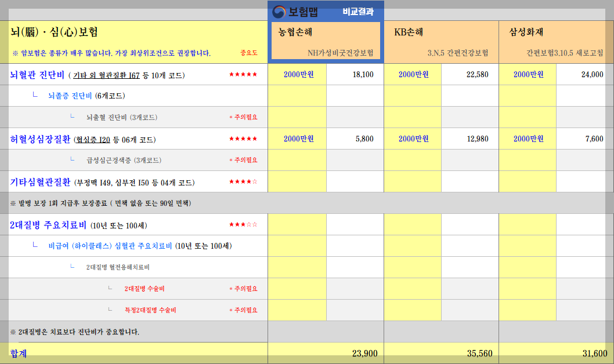Click 주의필요 warning on 특정2대질병 수술비 row
614x364 pixels.
point(243,310)
